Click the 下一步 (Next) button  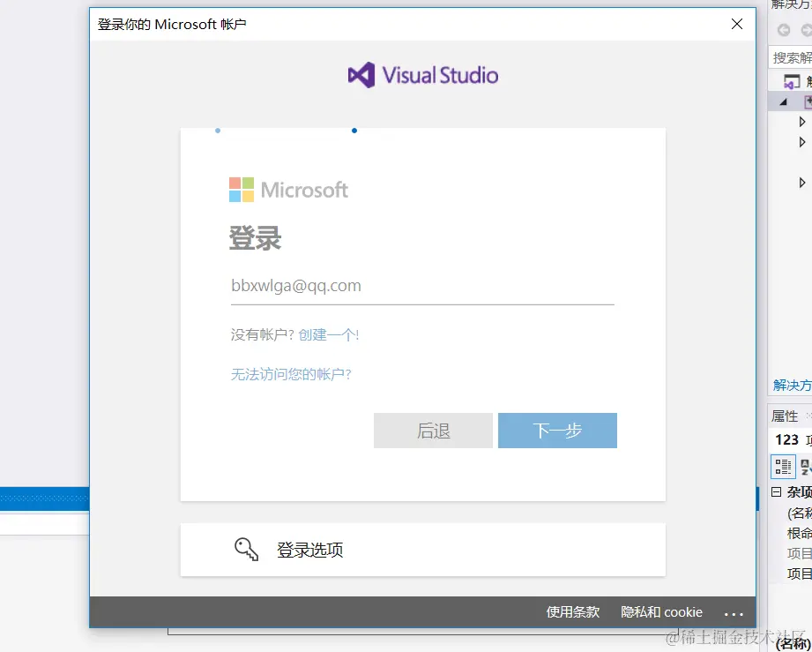pos(557,431)
